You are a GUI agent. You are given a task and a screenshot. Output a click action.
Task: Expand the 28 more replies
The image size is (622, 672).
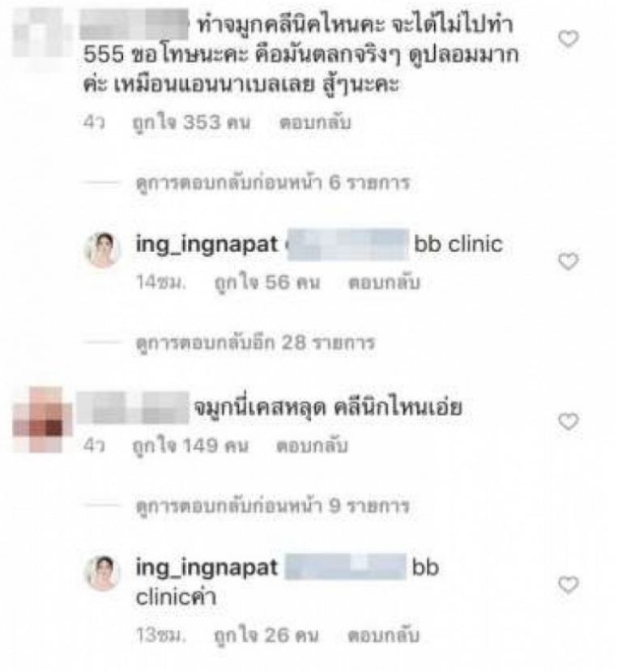255,342
